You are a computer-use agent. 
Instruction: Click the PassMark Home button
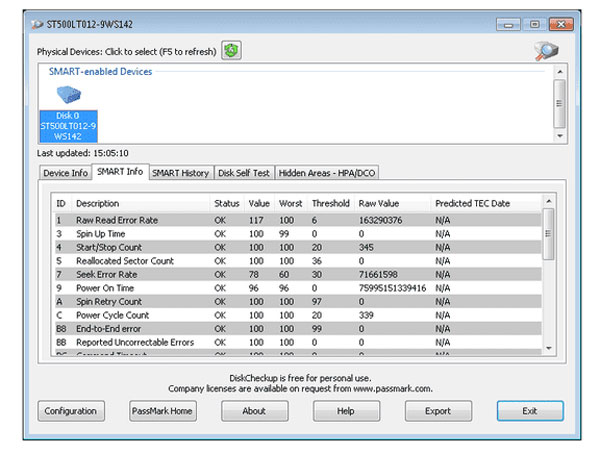pyautogui.click(x=163, y=411)
